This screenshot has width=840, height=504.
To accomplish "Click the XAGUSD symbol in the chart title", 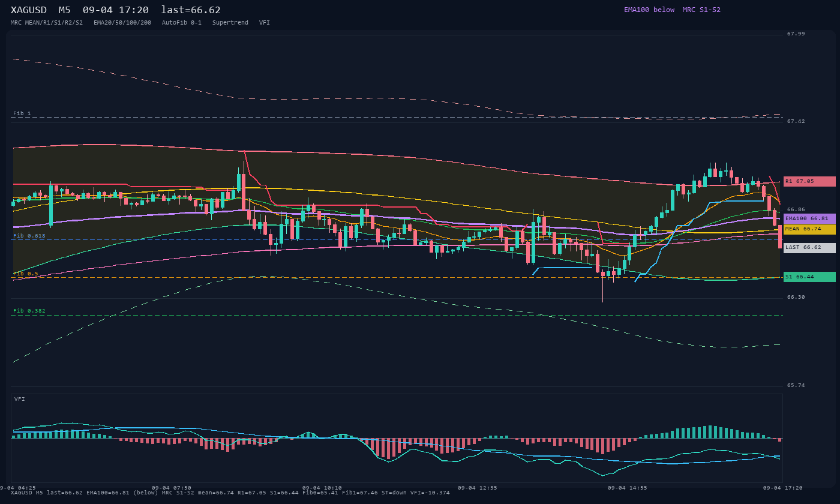I will tap(30, 10).
